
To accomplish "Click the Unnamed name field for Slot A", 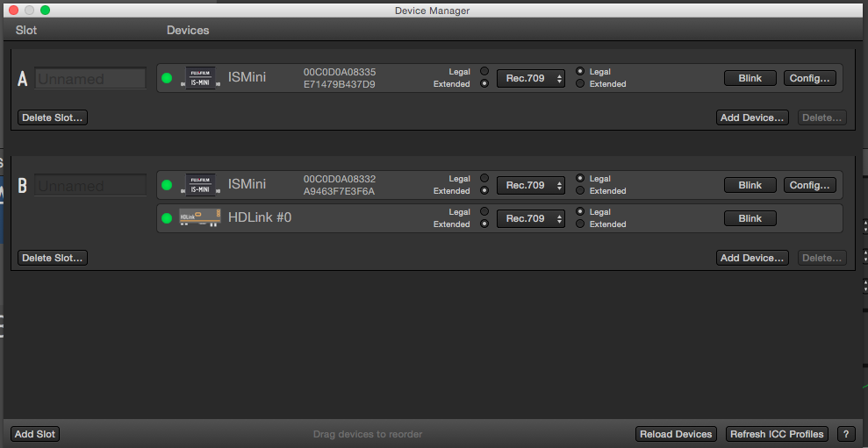I will tap(90, 79).
